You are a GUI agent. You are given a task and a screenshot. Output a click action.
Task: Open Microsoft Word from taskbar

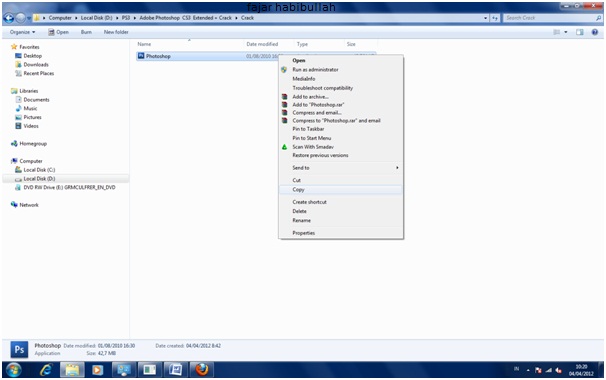tap(175, 370)
